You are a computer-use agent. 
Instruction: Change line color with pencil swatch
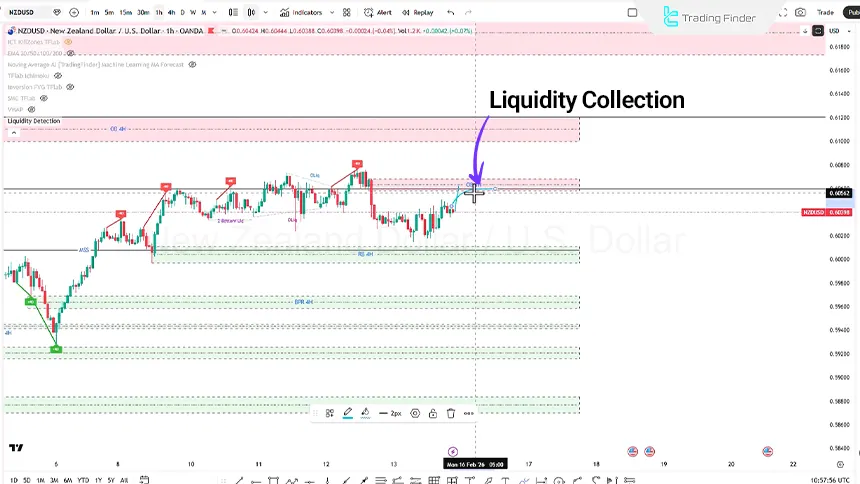[348, 413]
